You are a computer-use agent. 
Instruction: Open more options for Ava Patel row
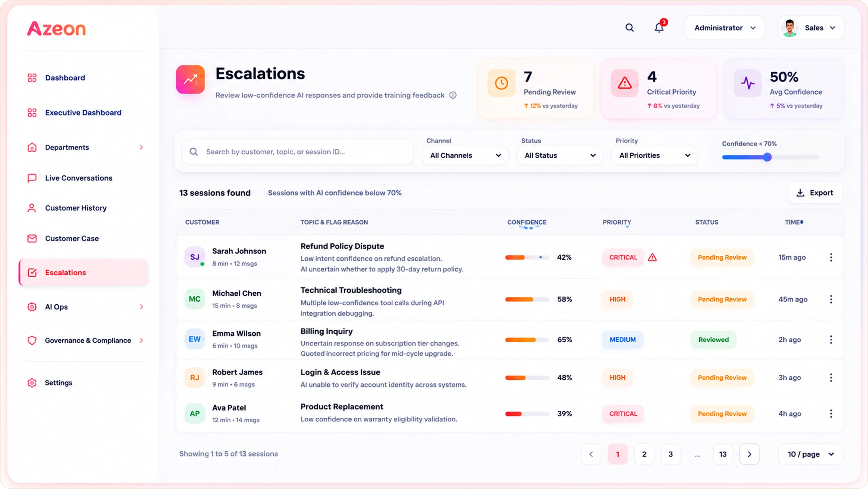pyautogui.click(x=831, y=413)
